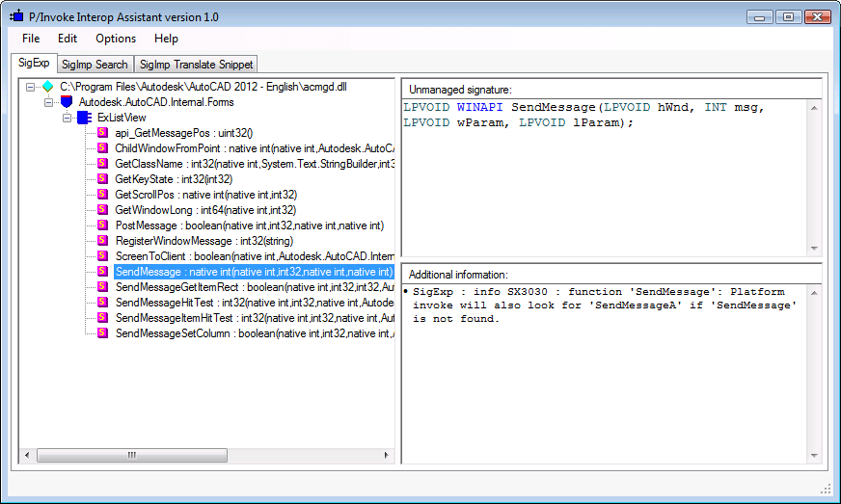Collapse the Autodesk.AutoCAD.Internal.Forms namespace node
Viewport: 841px width, 504px height.
pos(49,102)
